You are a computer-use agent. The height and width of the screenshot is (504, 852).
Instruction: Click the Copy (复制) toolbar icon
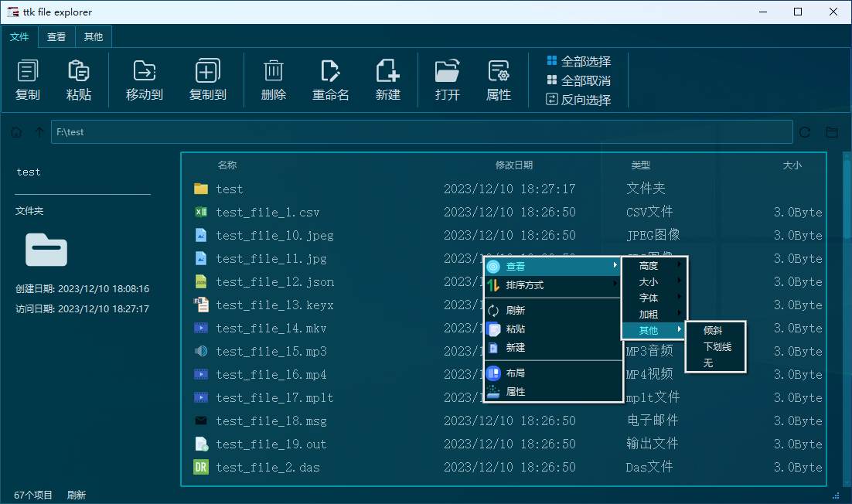(x=28, y=71)
